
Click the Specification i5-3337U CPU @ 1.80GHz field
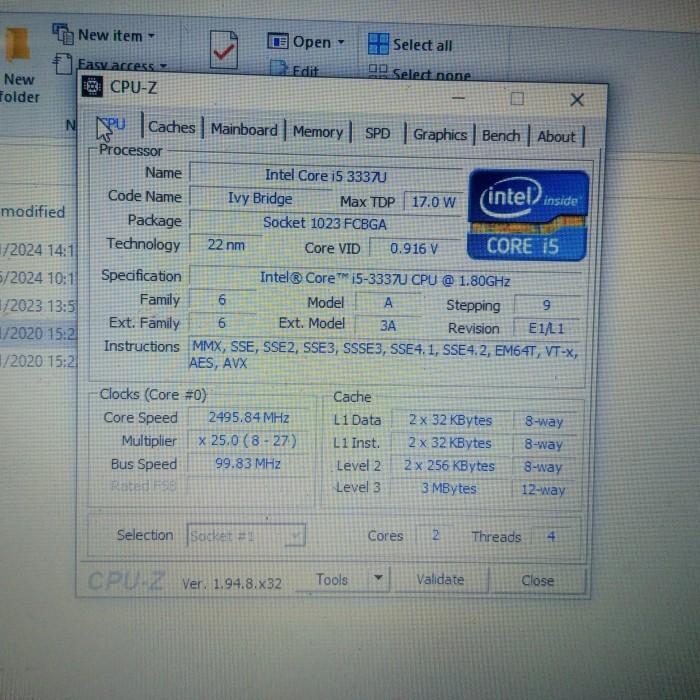click(385, 279)
